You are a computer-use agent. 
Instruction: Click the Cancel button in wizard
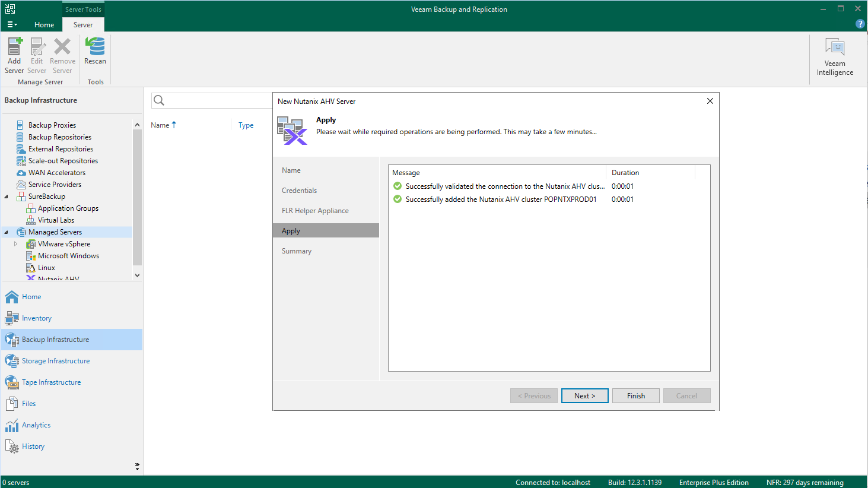point(687,396)
